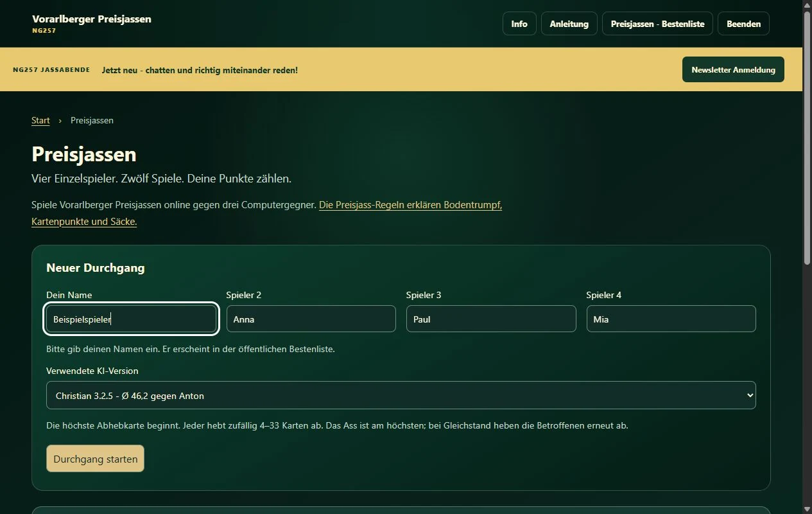The height and width of the screenshot is (514, 812).
Task: Click the Spieler 3 field containing Paul
Action: [491, 319]
